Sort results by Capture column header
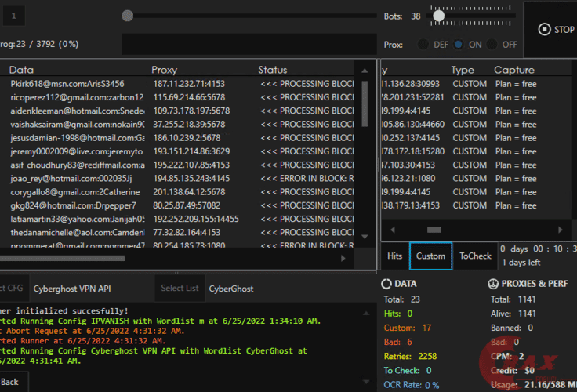 pyautogui.click(x=513, y=70)
